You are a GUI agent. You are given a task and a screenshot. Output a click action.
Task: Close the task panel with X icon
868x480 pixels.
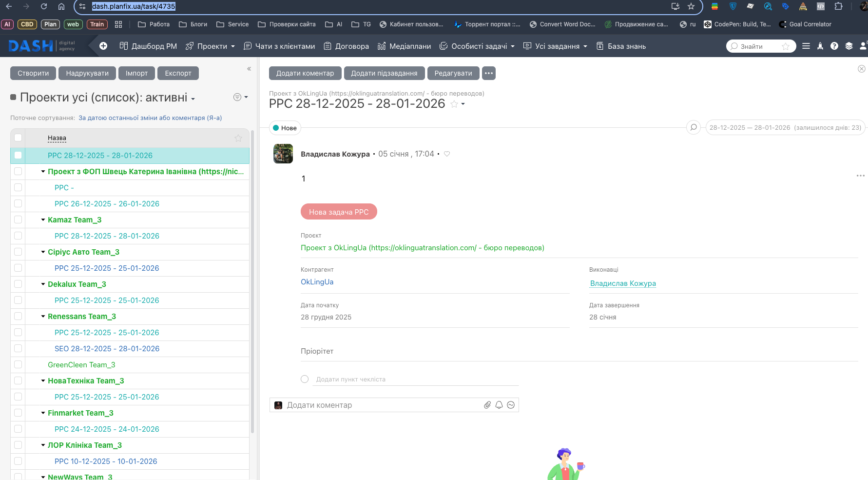pyautogui.click(x=862, y=69)
